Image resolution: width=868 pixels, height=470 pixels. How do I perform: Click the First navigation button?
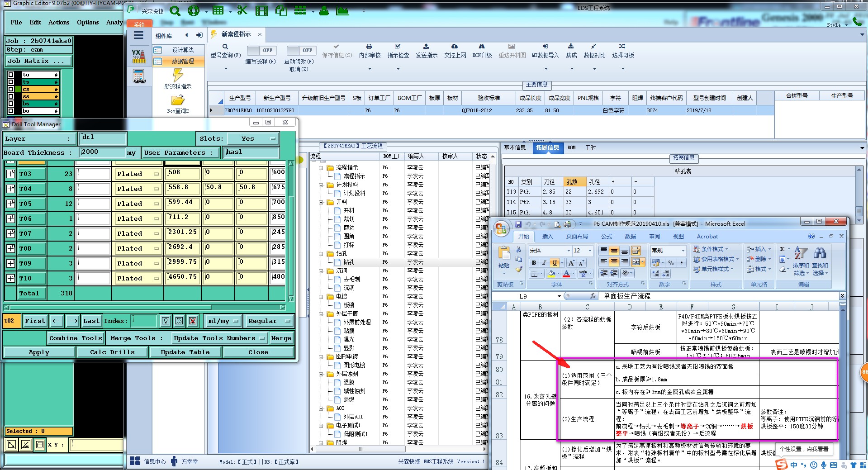click(x=35, y=321)
